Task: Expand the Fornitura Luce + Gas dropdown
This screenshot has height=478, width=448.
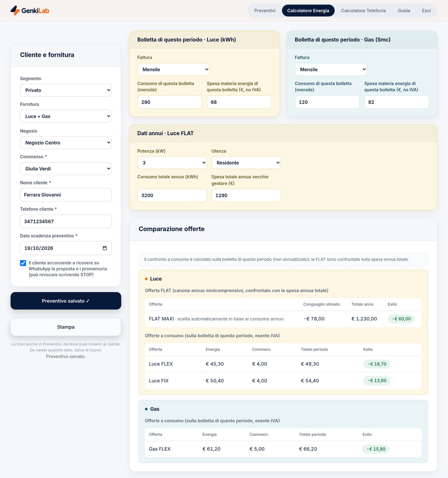Action: point(66,116)
